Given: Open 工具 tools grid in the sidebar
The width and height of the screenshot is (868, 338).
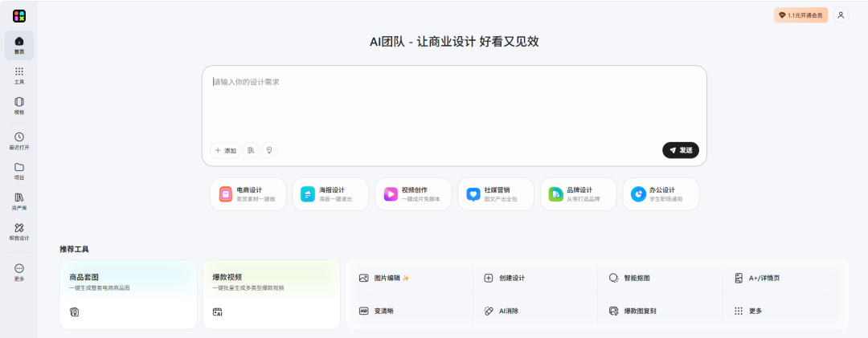Looking at the screenshot, I should [19, 75].
